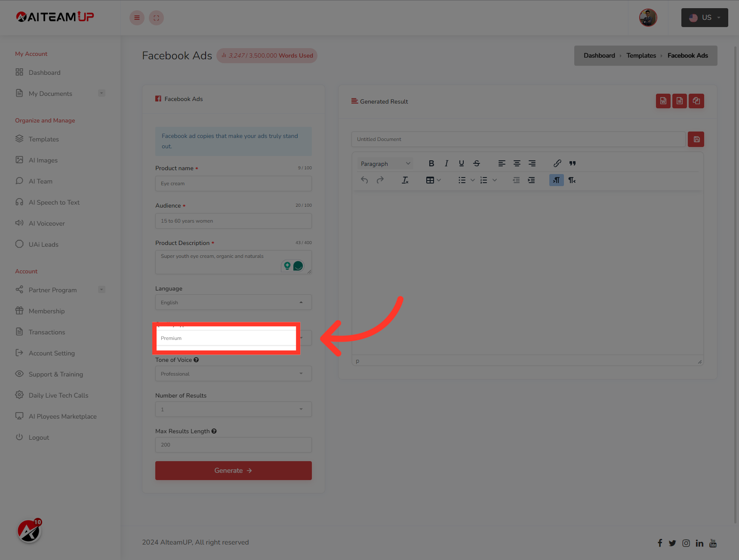Open the chat widget with 10 badge
The image size is (739, 560).
tap(29, 531)
